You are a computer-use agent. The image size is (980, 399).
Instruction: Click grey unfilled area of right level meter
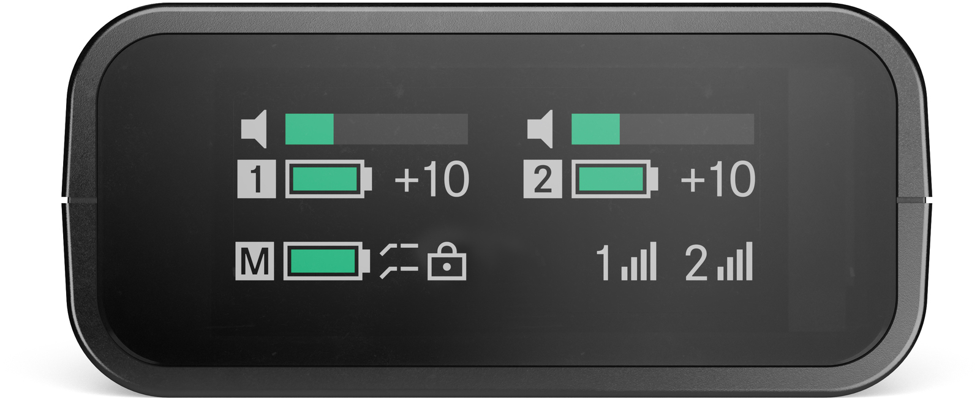[687, 129]
